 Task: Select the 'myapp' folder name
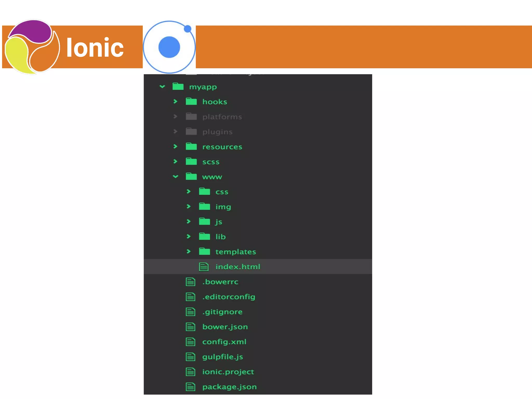click(203, 87)
